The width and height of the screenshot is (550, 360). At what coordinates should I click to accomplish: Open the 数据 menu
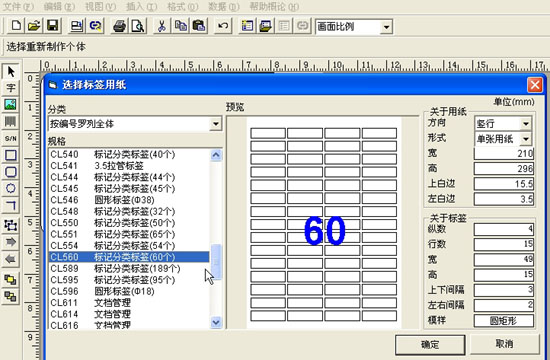click(x=223, y=6)
